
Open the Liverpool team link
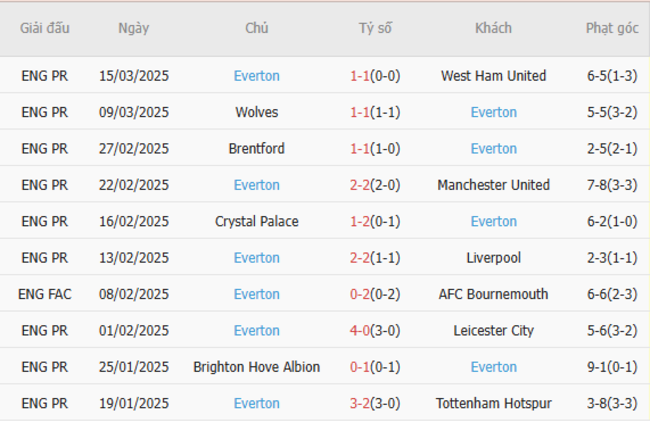pos(493,258)
